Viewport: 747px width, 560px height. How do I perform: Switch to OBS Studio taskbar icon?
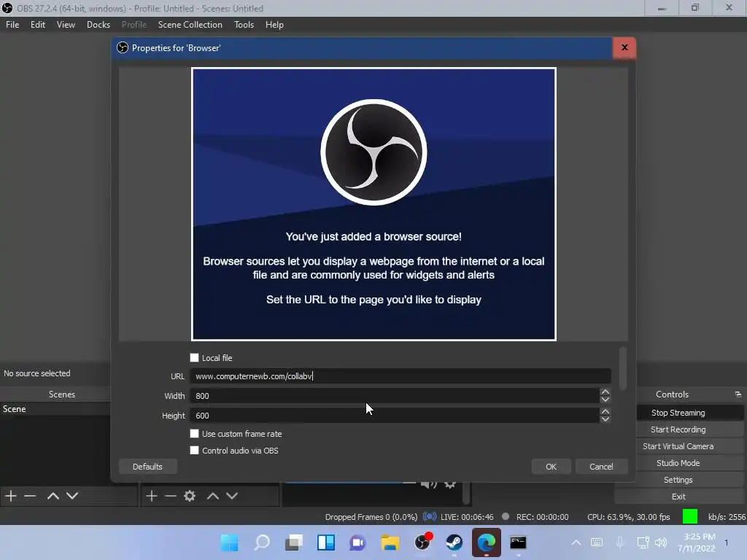pos(422,542)
